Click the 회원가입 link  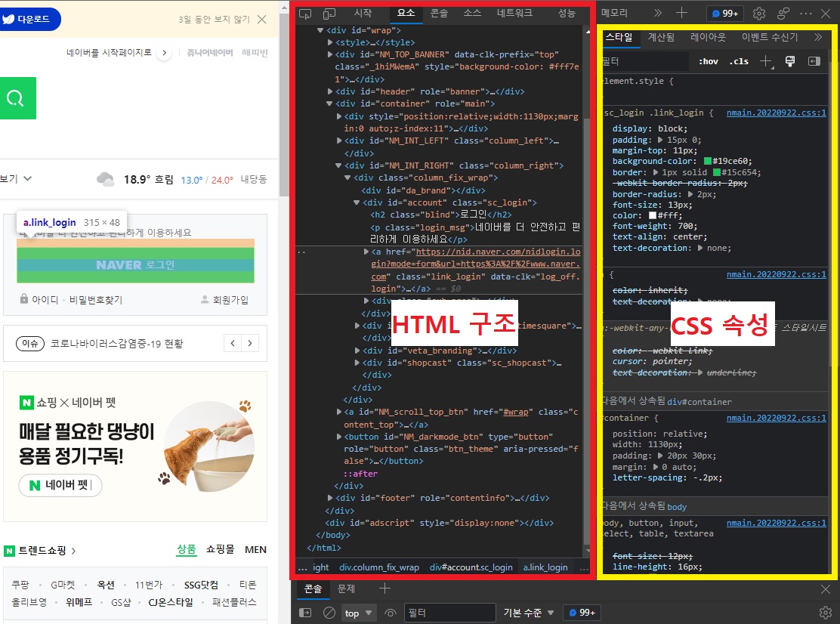225,300
